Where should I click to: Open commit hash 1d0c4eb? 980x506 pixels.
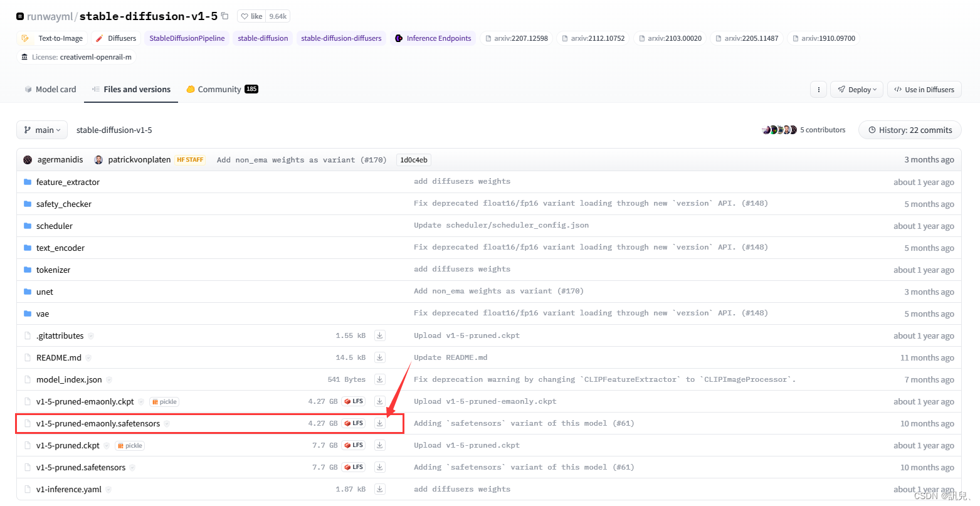pyautogui.click(x=414, y=160)
